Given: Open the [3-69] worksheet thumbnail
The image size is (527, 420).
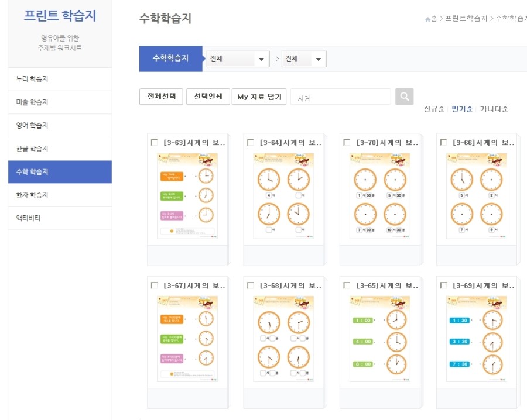Looking at the screenshot, I should pyautogui.click(x=477, y=339).
